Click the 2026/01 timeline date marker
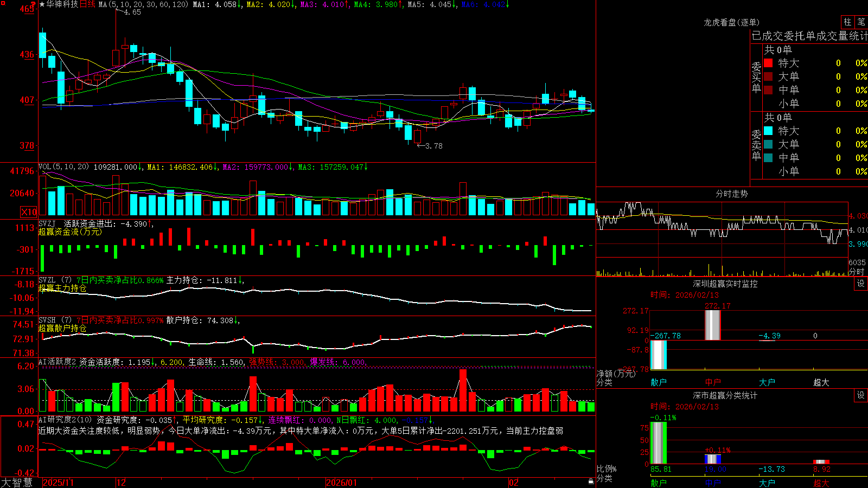 (x=342, y=483)
